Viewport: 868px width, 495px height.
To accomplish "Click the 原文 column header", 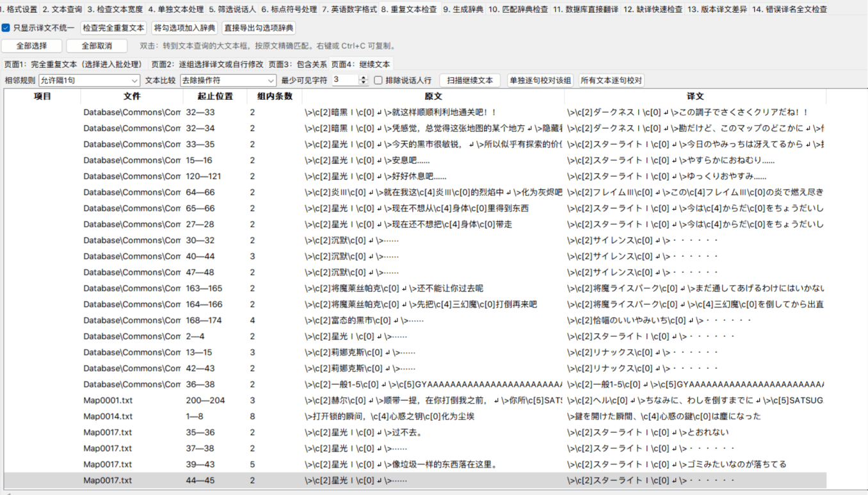I will (433, 96).
